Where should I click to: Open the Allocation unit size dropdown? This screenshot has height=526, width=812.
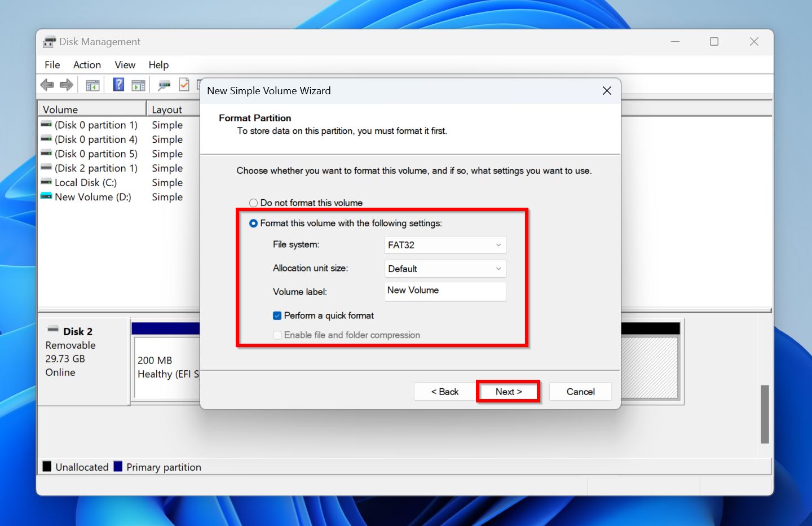(x=445, y=269)
